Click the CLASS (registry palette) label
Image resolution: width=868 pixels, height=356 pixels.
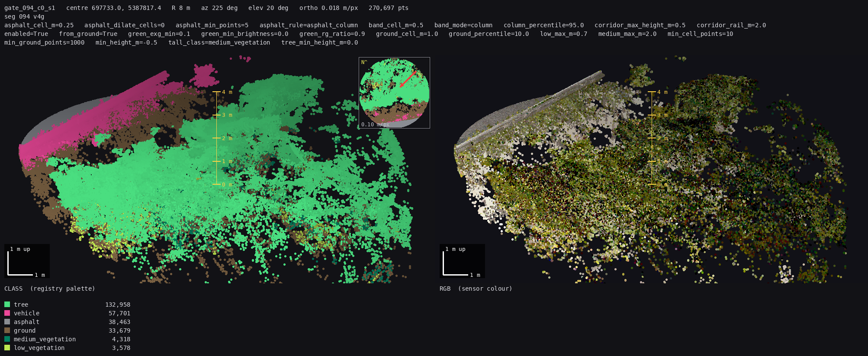(50, 289)
